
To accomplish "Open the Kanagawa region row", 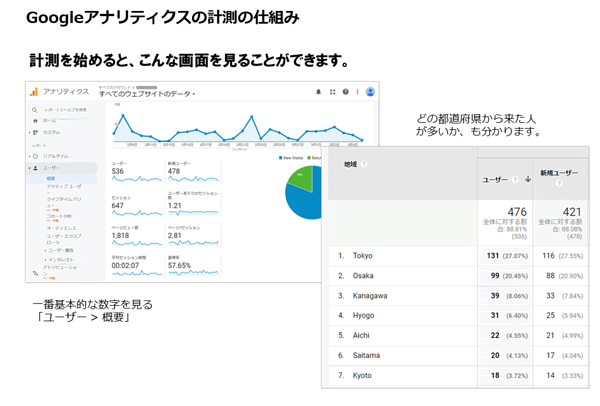I will 458,296.
